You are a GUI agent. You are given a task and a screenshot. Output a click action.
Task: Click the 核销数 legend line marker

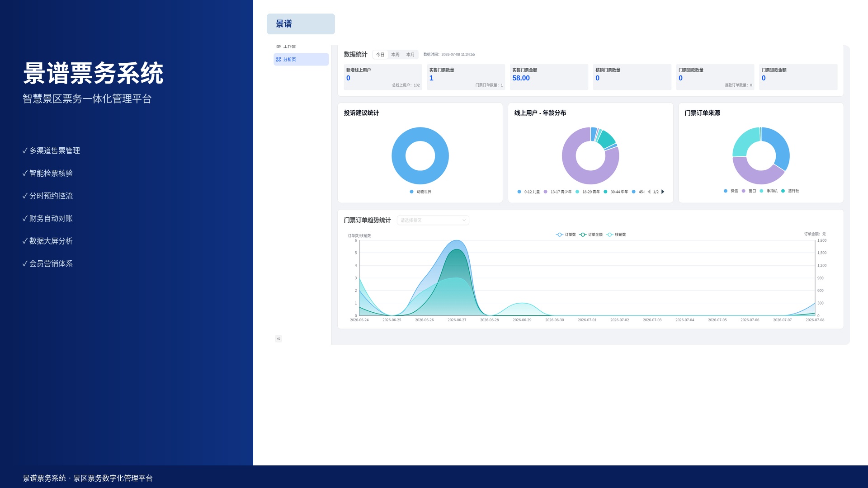click(610, 235)
